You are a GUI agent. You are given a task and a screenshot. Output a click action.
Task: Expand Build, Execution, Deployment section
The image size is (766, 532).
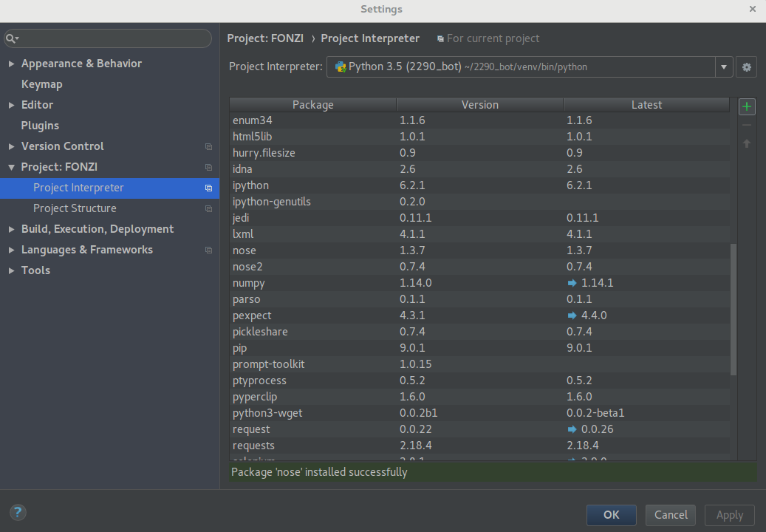[x=11, y=229]
